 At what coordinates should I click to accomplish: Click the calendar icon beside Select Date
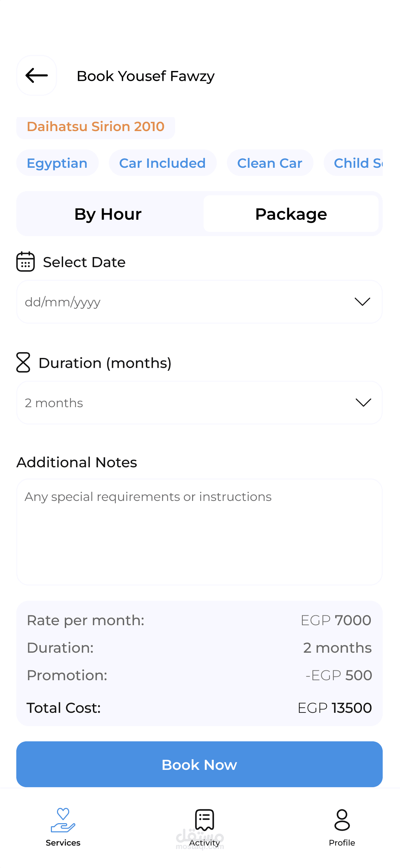tap(25, 261)
